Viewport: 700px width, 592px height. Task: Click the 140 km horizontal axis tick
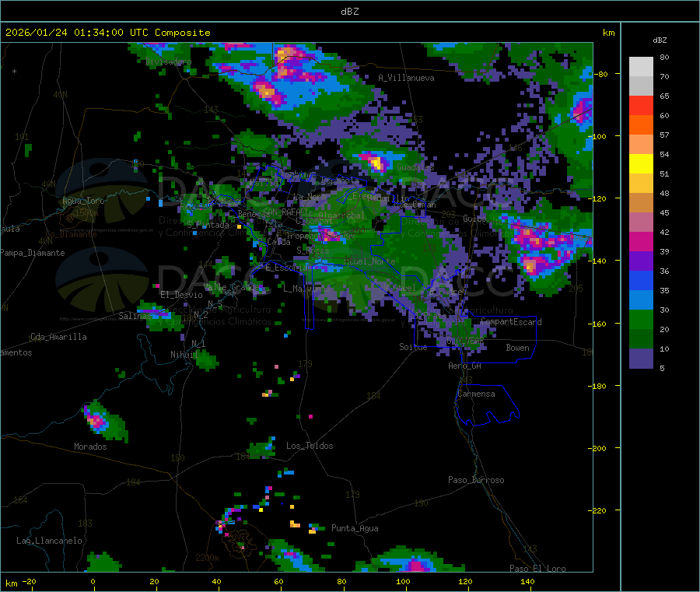[x=527, y=581]
